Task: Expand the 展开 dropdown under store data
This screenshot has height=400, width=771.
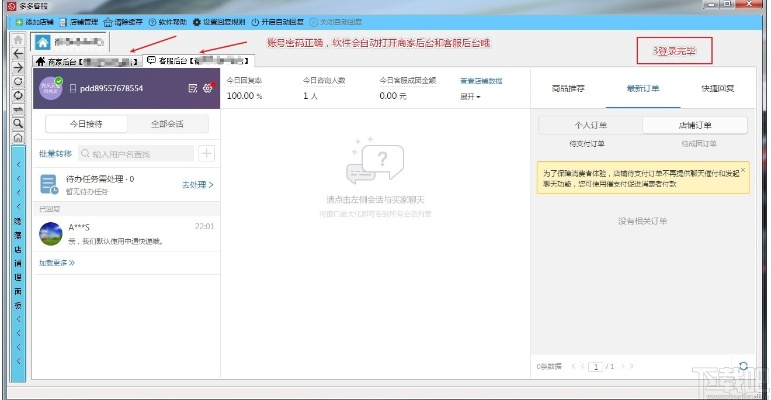Action: (x=470, y=97)
